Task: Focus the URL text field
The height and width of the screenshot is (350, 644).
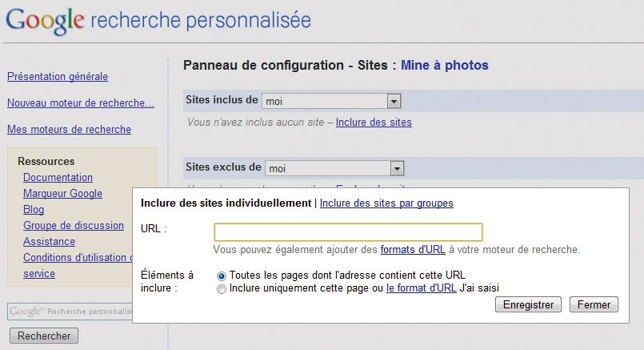Action: tap(348, 231)
